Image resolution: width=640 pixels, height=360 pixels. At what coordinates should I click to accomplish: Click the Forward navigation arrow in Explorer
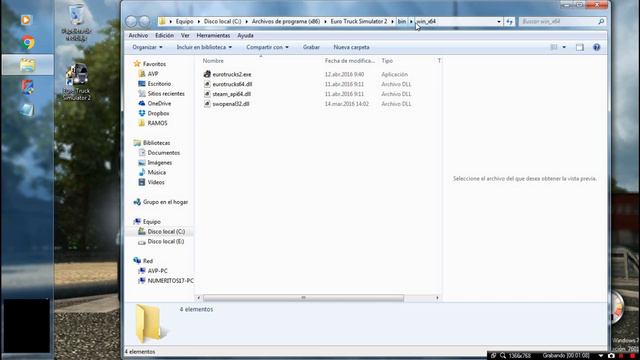(144, 21)
